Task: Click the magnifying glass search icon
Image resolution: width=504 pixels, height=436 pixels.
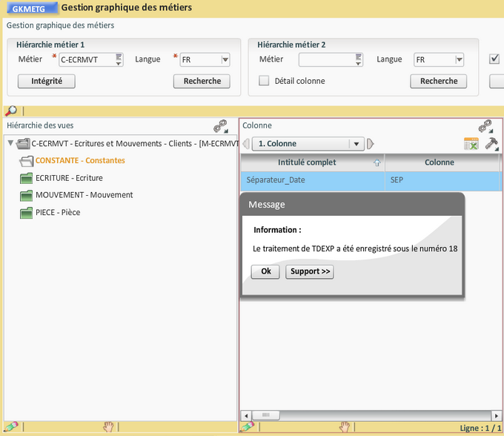Action: coord(10,111)
